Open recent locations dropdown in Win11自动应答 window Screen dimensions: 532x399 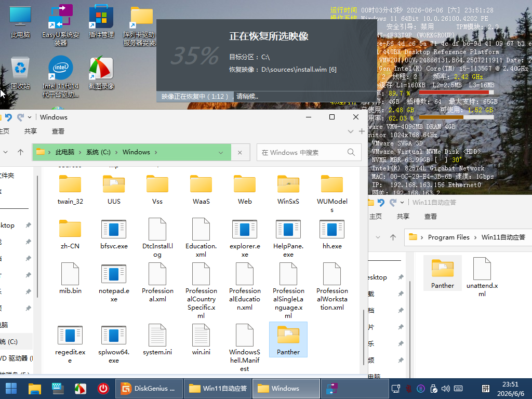click(x=378, y=237)
